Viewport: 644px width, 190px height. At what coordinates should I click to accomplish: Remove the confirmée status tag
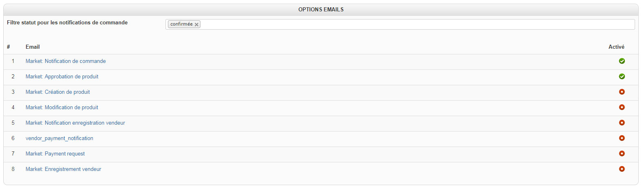[x=197, y=25]
